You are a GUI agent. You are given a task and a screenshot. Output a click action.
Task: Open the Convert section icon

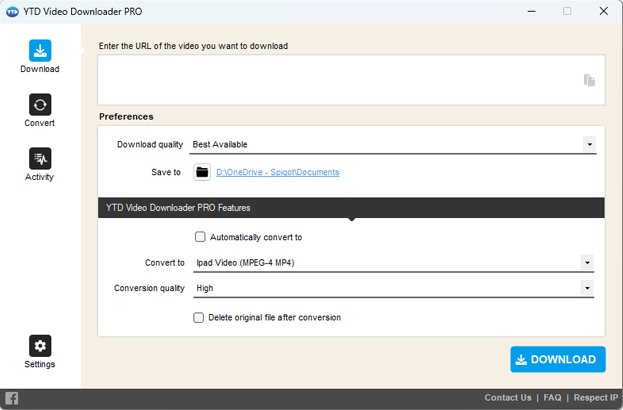(40, 104)
